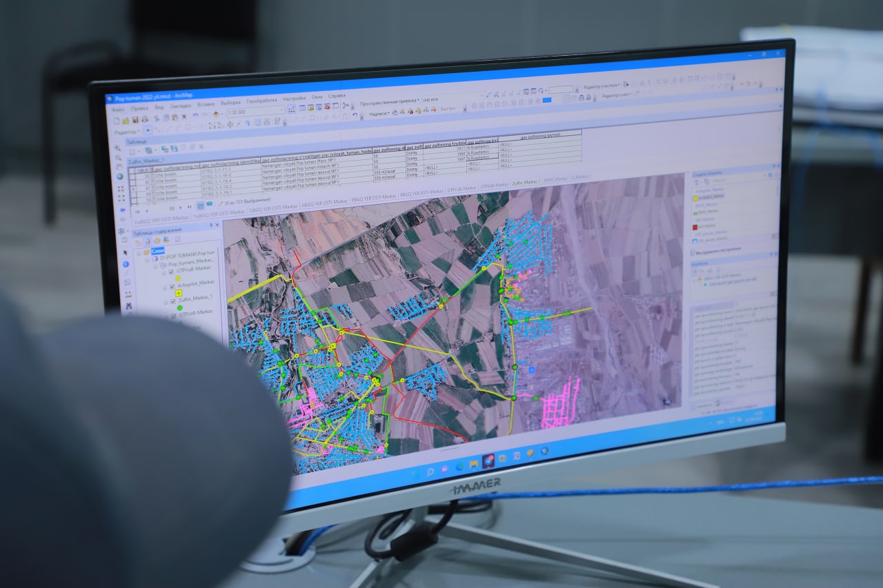Uncheck the GTPYuB-Markaz layer checkbox
This screenshot has width=883, height=588.
172,271
